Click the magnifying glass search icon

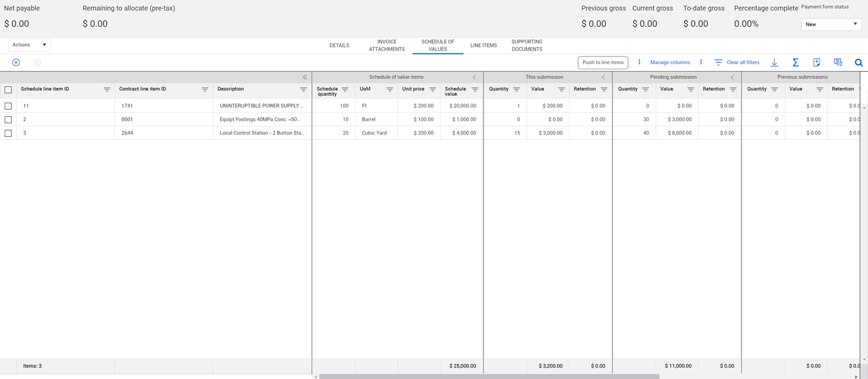tap(859, 62)
